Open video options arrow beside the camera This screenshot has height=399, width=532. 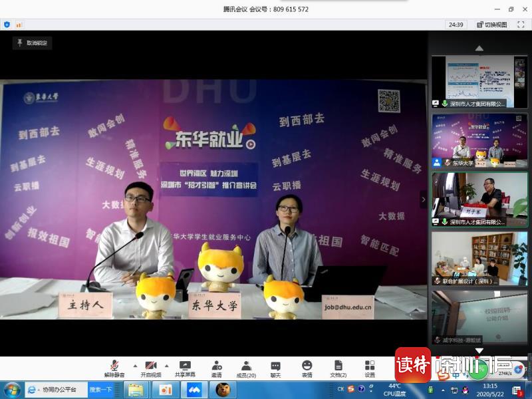(167, 366)
